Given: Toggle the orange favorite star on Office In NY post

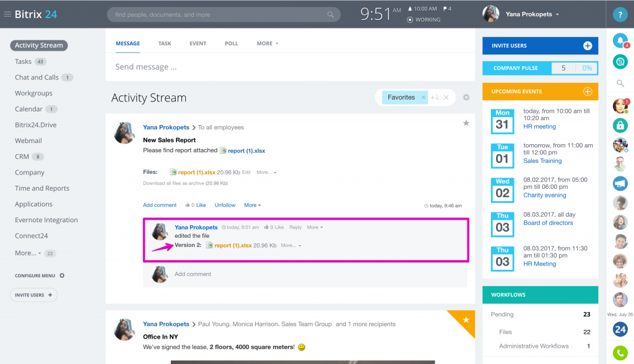Looking at the screenshot, I should pyautogui.click(x=466, y=320).
